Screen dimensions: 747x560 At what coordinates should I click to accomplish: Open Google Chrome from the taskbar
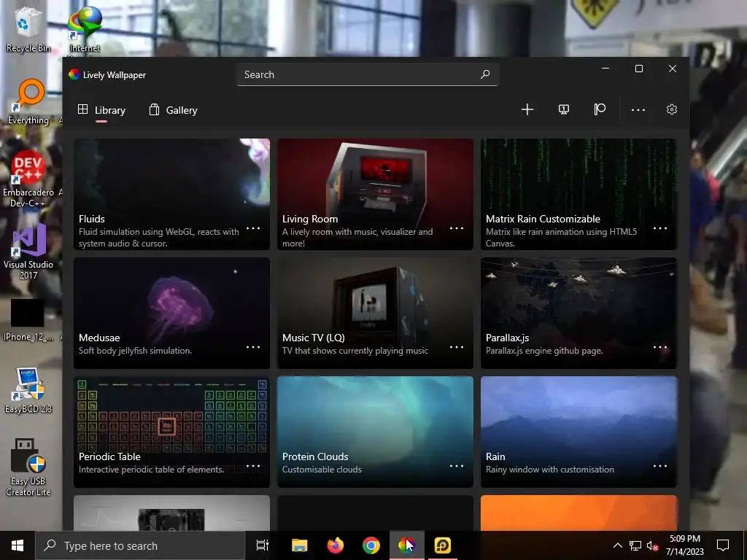point(371,545)
